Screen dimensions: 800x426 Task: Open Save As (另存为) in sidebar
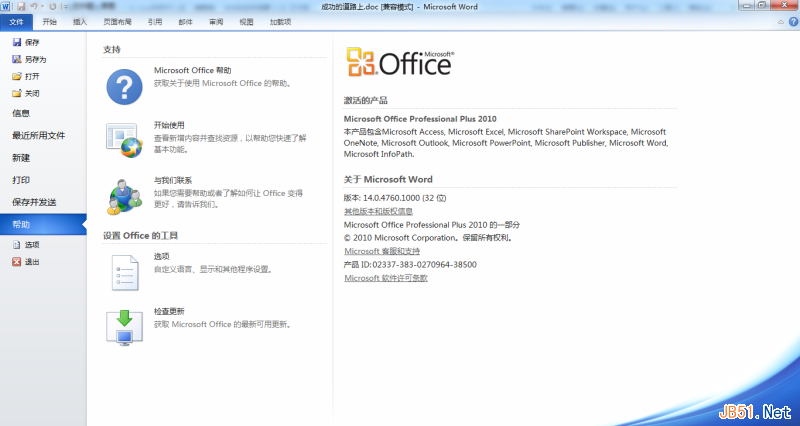coord(29,59)
